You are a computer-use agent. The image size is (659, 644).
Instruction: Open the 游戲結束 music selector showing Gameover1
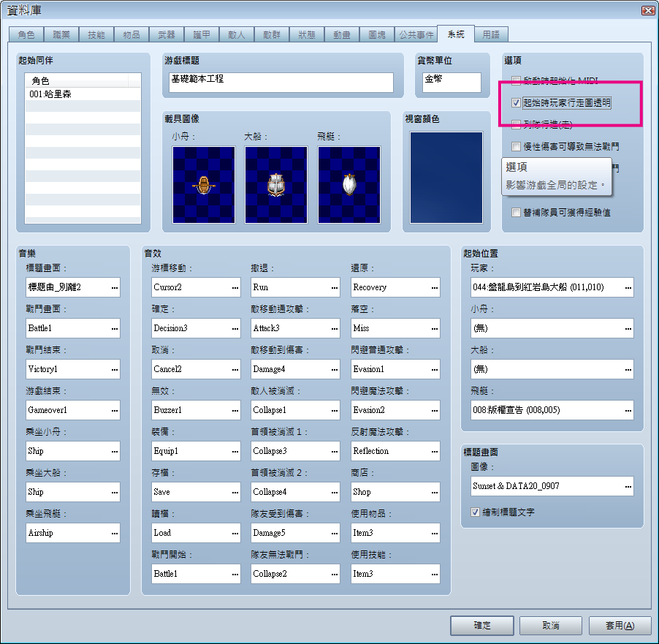click(x=73, y=410)
